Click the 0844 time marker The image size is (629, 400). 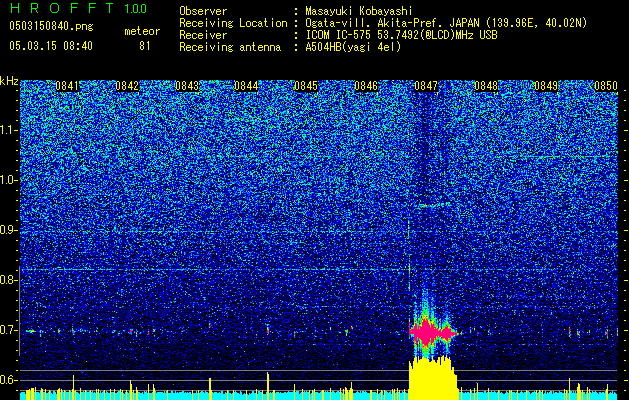click(x=246, y=86)
